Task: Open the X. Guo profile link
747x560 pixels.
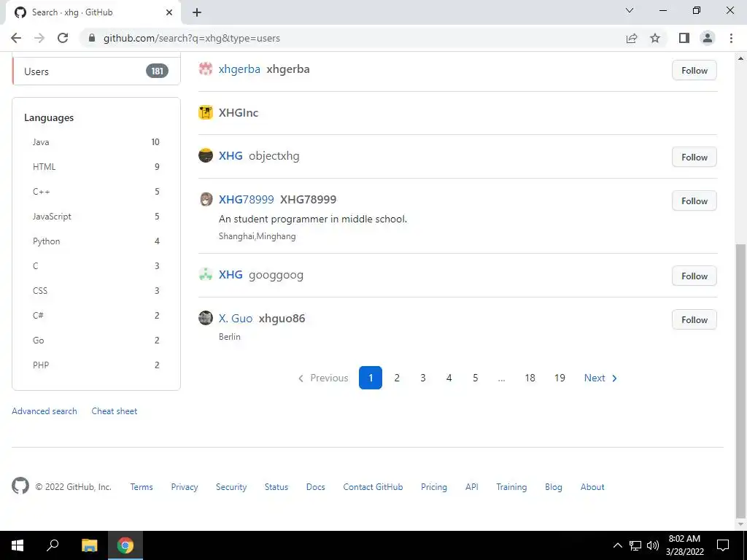Action: click(x=236, y=318)
